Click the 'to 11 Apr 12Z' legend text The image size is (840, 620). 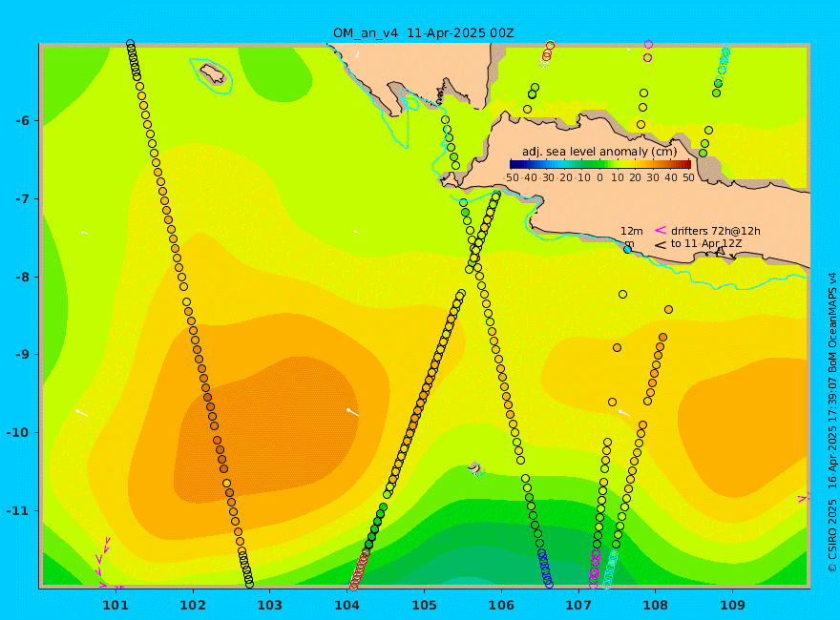click(706, 243)
